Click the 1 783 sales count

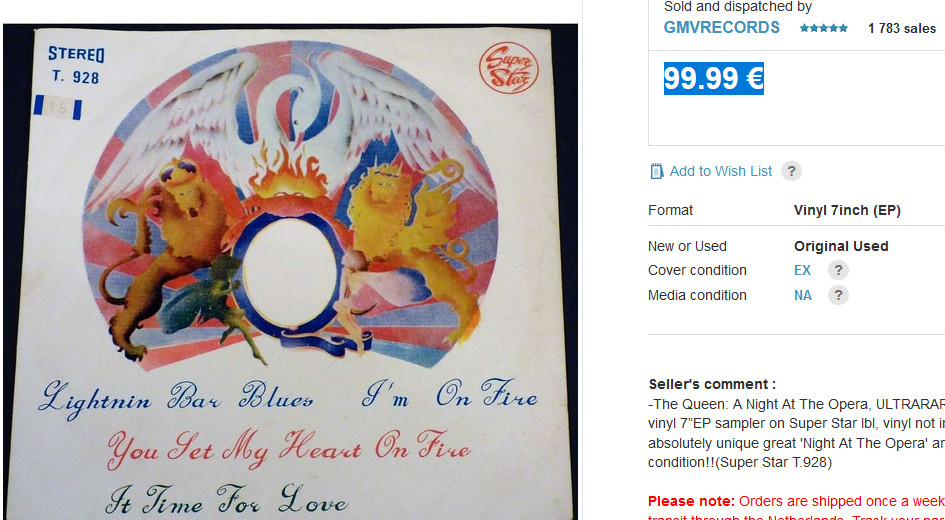coord(902,28)
